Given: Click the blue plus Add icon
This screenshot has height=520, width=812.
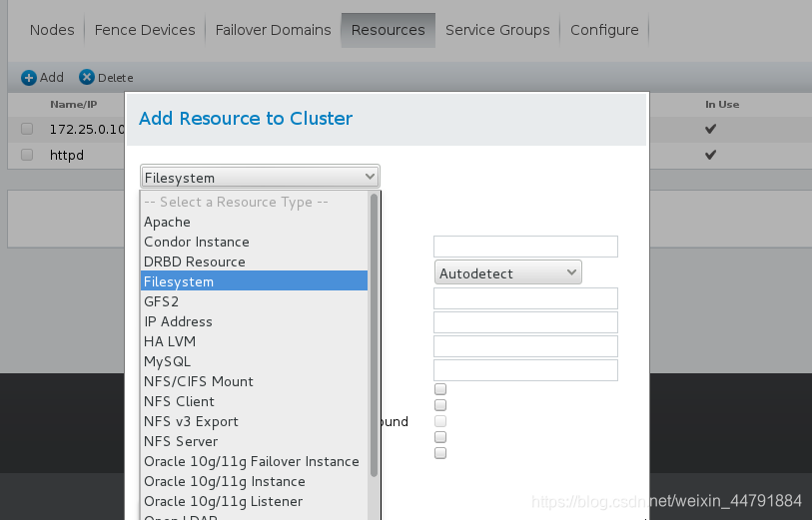Looking at the screenshot, I should (29, 78).
